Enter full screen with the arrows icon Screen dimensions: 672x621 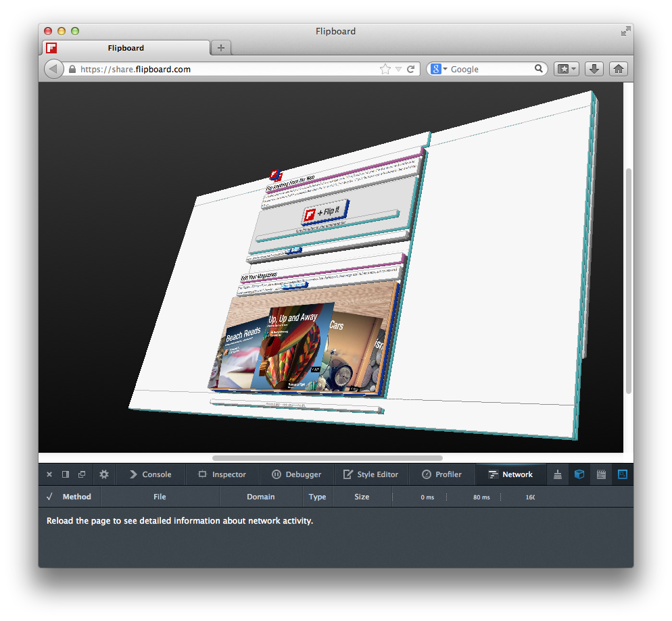pos(626,31)
